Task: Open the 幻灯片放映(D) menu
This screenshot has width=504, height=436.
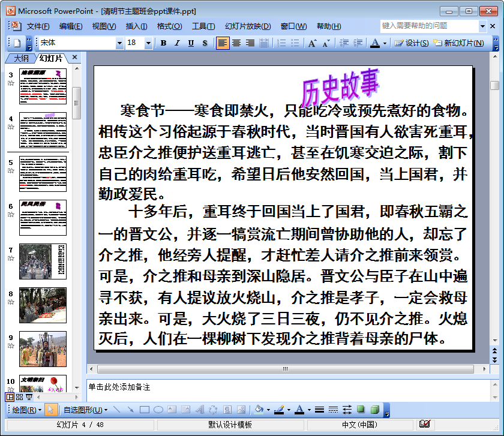Action: (x=248, y=26)
